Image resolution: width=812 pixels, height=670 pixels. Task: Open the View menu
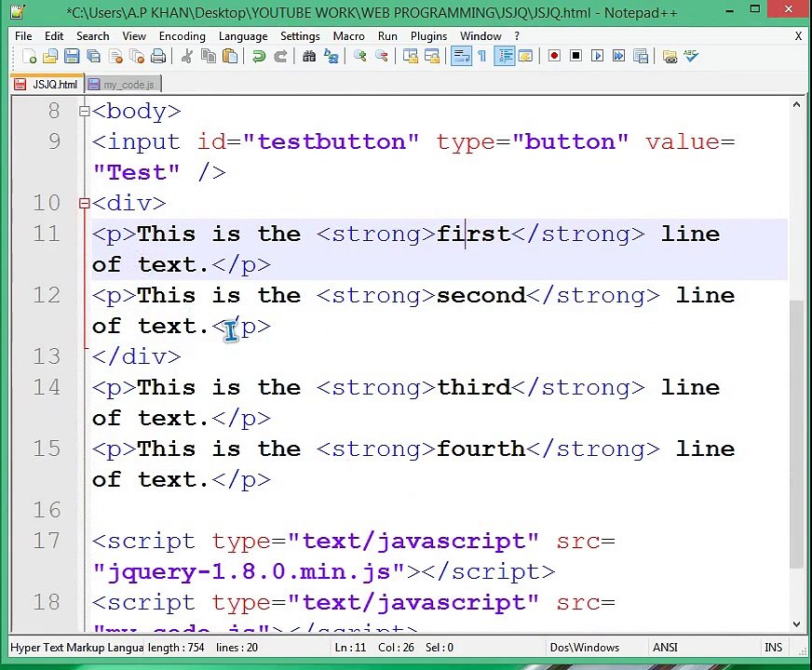click(x=134, y=35)
